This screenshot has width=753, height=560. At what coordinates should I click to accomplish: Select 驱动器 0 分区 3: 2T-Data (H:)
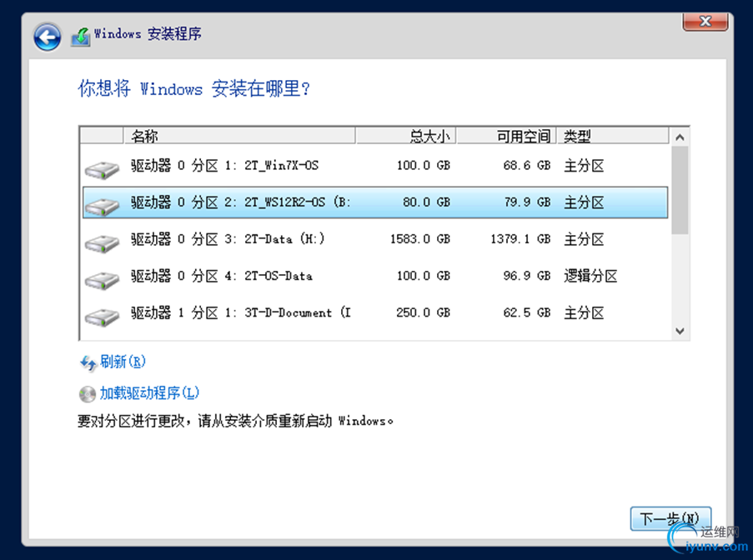375,239
